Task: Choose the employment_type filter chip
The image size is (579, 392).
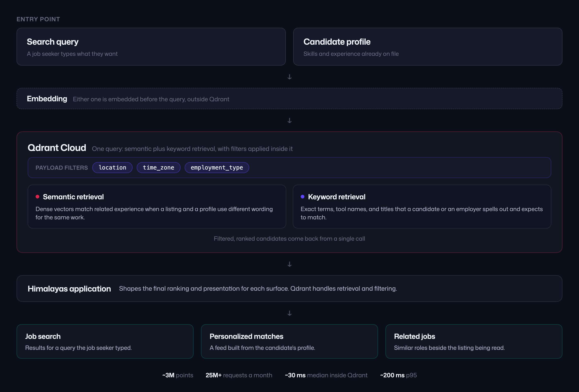Action: coord(217,168)
